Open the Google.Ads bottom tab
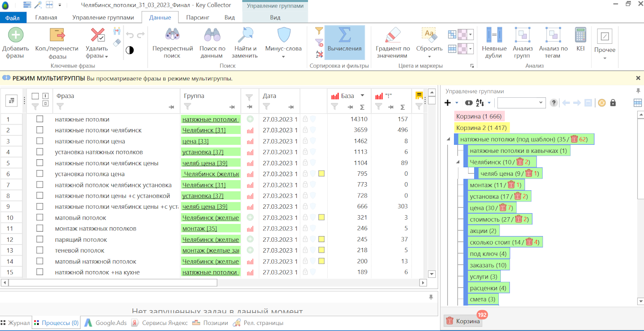The width and height of the screenshot is (644, 331). (106, 323)
